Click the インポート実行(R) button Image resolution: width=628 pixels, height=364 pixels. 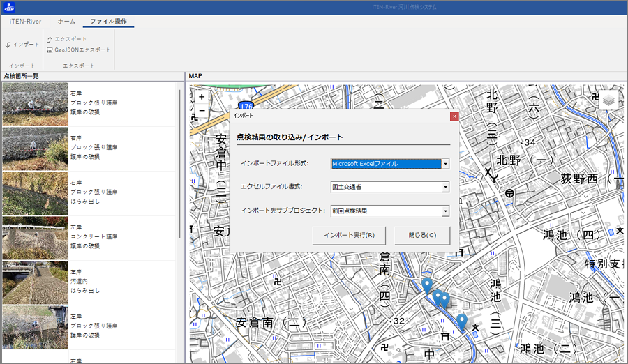(x=349, y=236)
